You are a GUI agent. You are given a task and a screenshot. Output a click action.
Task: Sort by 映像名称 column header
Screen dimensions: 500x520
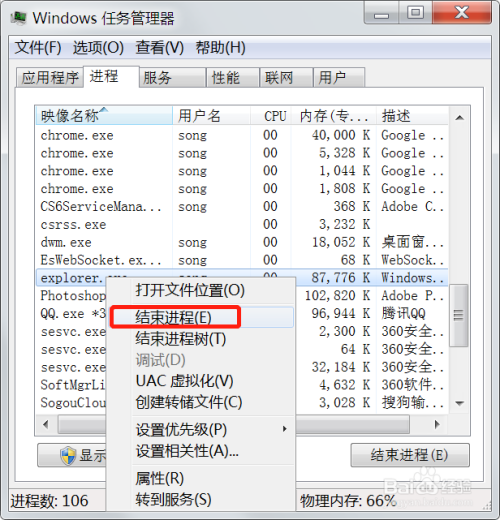click(104, 116)
